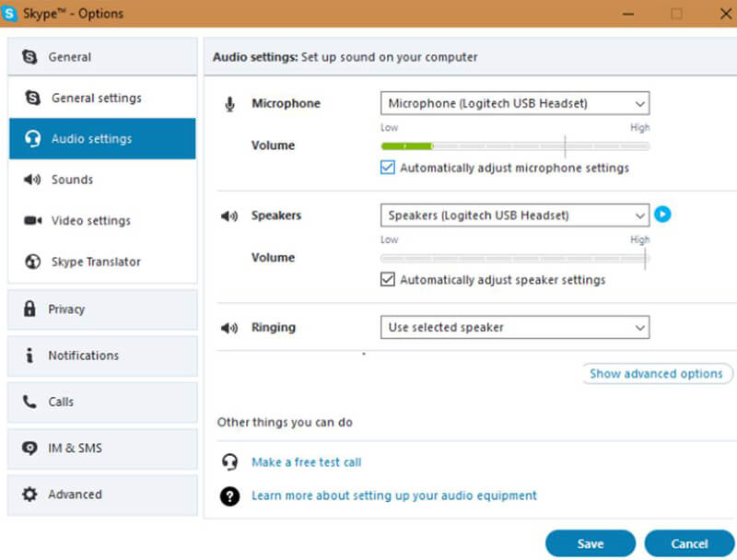Open Sounds settings page
The width and height of the screenshot is (737, 560).
(102, 180)
